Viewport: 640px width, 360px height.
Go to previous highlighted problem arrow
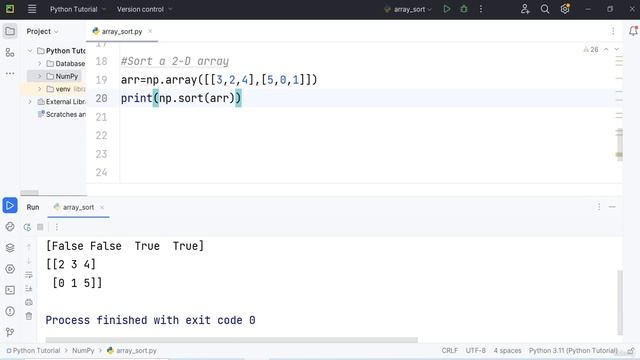tap(606, 49)
